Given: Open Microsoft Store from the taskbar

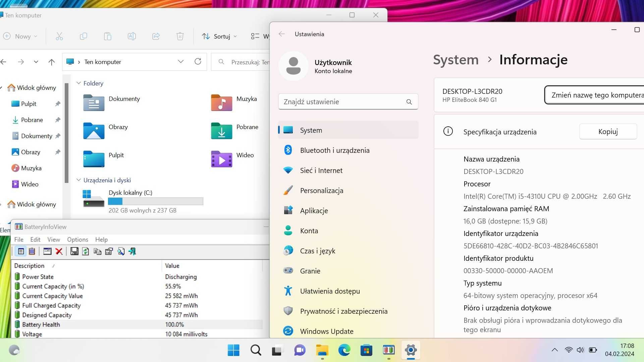Looking at the screenshot, I should [x=366, y=350].
